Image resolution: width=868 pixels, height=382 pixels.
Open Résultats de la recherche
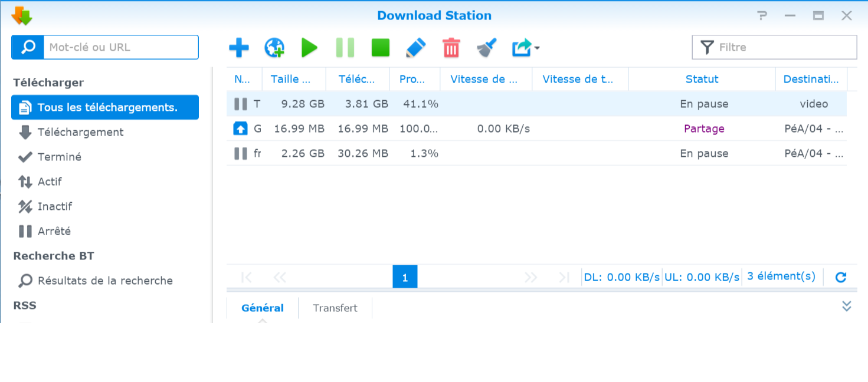click(105, 281)
